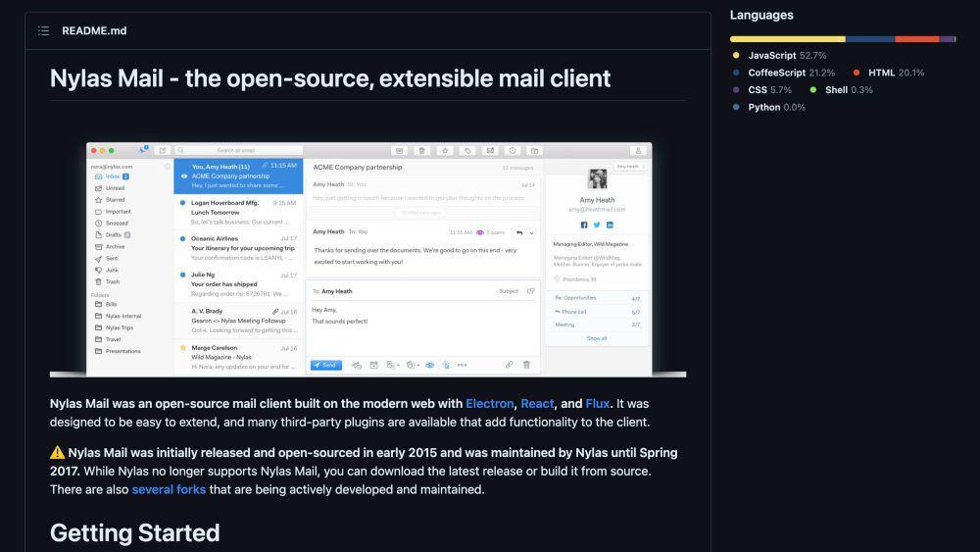Click the Facebook icon under Amy Heath

(584, 226)
